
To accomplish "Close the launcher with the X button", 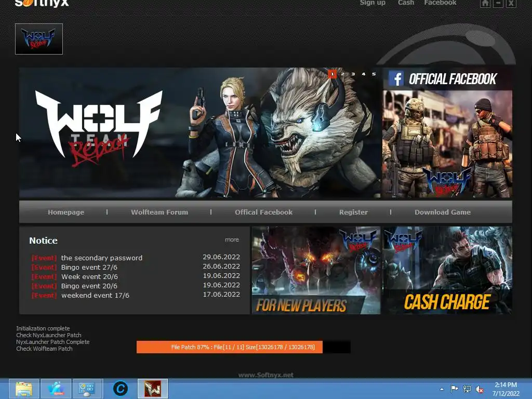I will [511, 4].
